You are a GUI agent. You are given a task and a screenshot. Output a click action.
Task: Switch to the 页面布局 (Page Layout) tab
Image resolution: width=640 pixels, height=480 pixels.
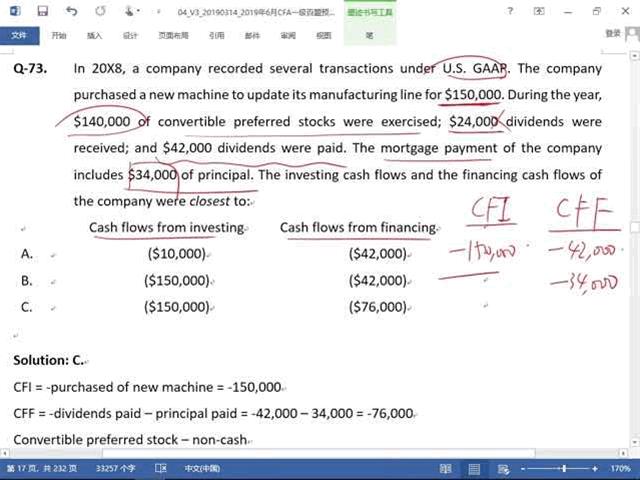coord(173,36)
